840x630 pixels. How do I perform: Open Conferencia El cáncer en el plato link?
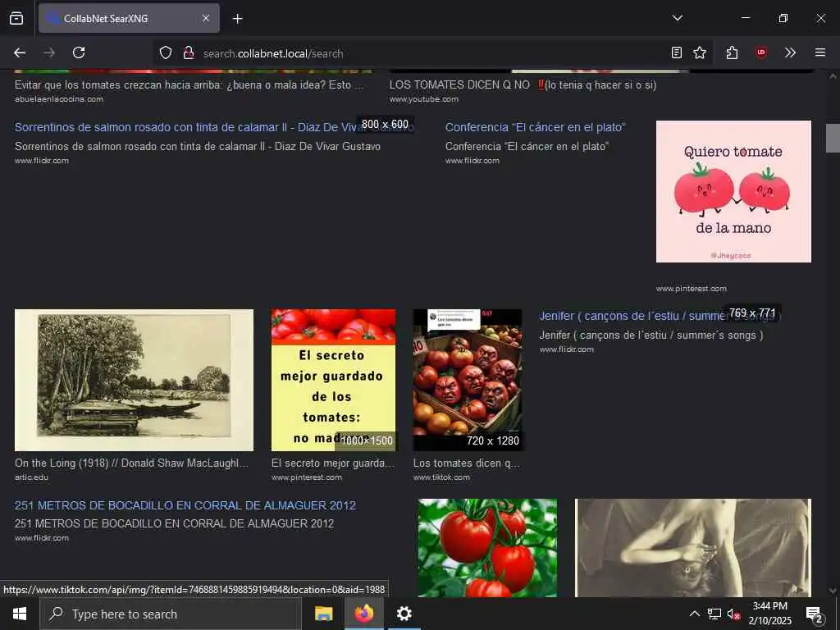point(536,127)
